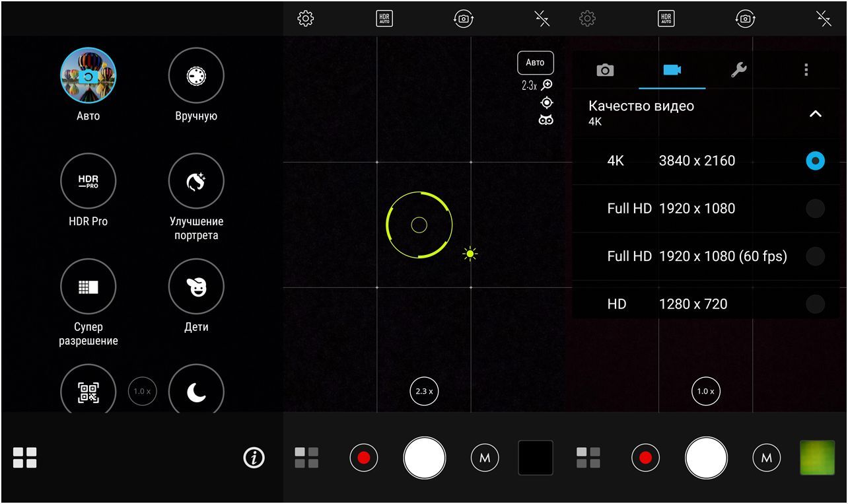Collapse the Качество видео section
The width and height of the screenshot is (848, 504).
816,114
